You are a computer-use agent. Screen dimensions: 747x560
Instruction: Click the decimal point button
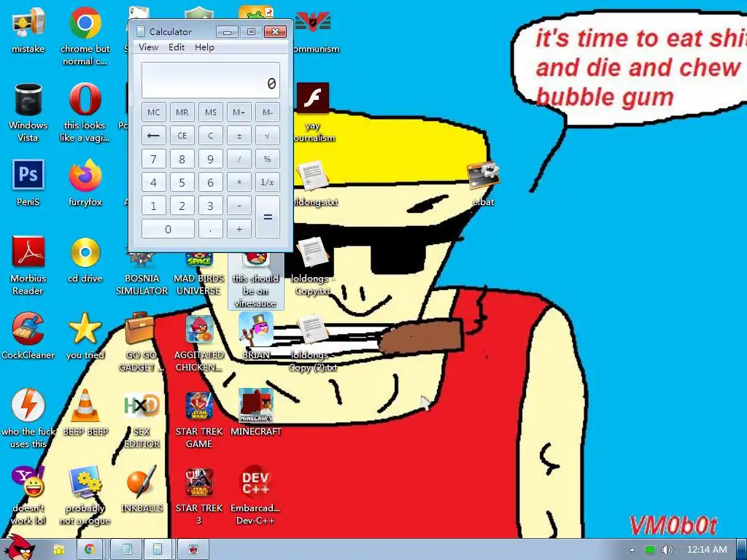coord(211,229)
